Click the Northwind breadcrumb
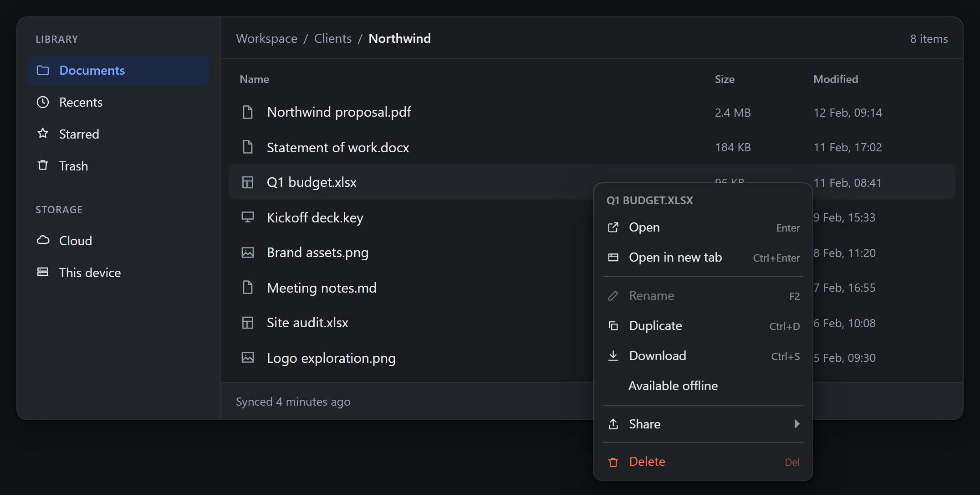The image size is (980, 495). click(399, 38)
